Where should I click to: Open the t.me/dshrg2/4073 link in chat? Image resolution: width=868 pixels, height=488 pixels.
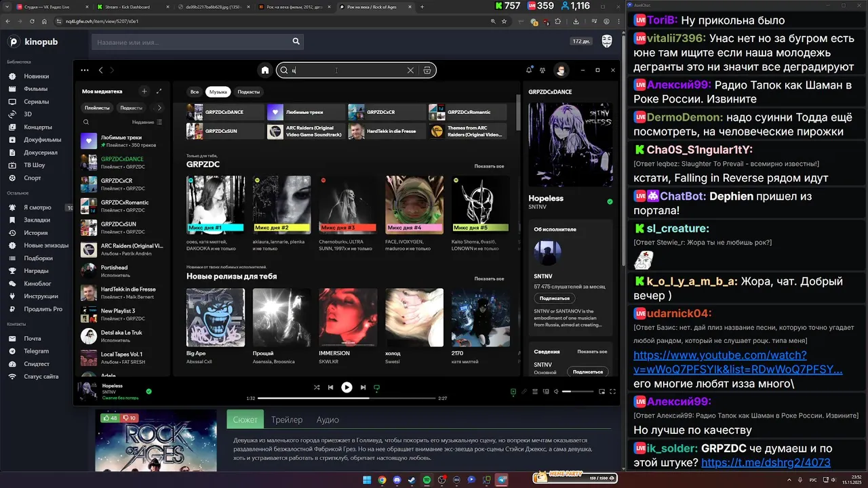coord(766,462)
